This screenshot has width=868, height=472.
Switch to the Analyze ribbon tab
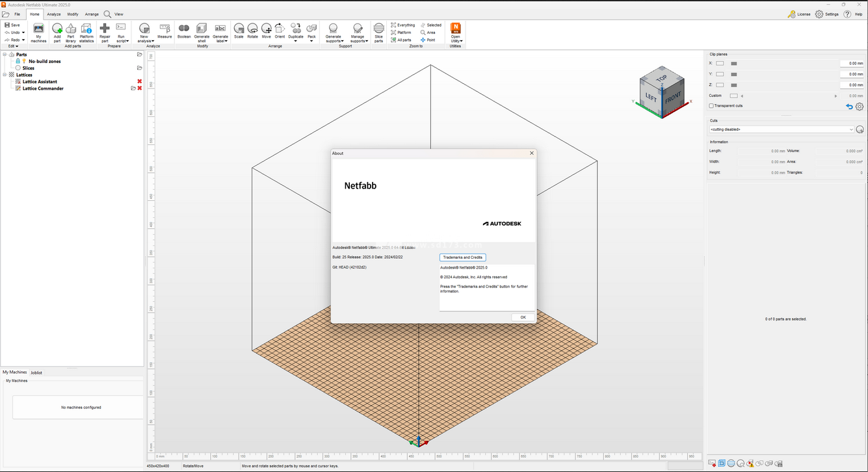point(54,14)
